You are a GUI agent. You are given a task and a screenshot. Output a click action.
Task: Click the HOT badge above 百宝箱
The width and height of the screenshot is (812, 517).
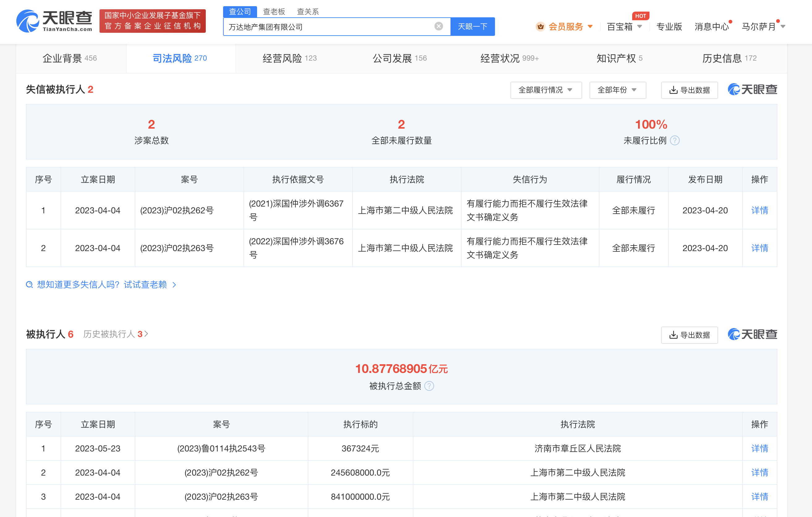pos(640,16)
